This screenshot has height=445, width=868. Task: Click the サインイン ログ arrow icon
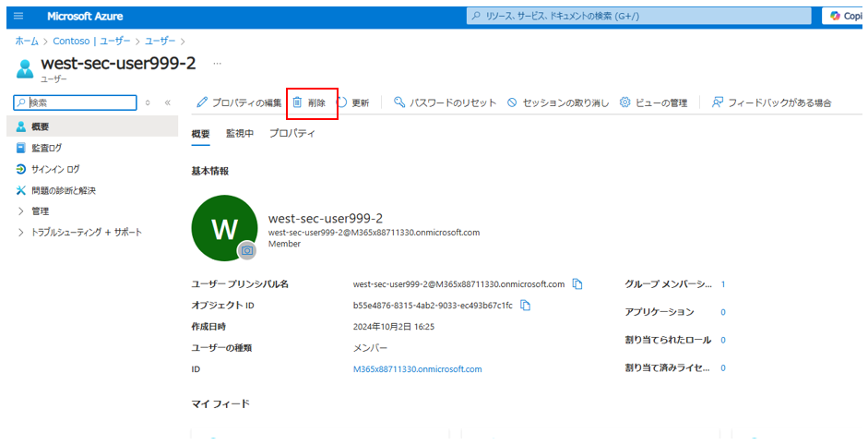coord(21,169)
